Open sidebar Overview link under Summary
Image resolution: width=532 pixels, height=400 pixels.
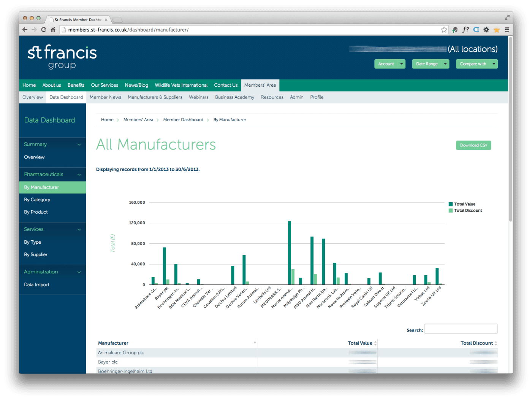click(34, 157)
